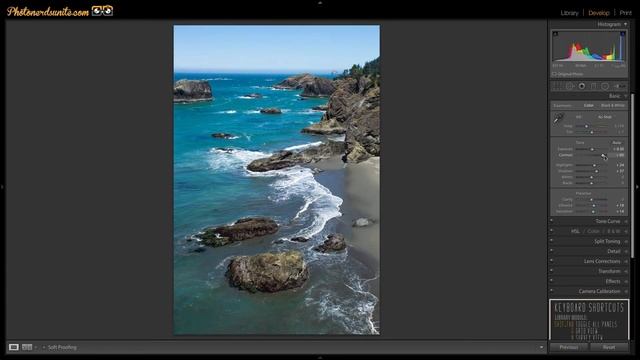The width and height of the screenshot is (640, 360).
Task: Click the Previous button
Action: point(569,347)
